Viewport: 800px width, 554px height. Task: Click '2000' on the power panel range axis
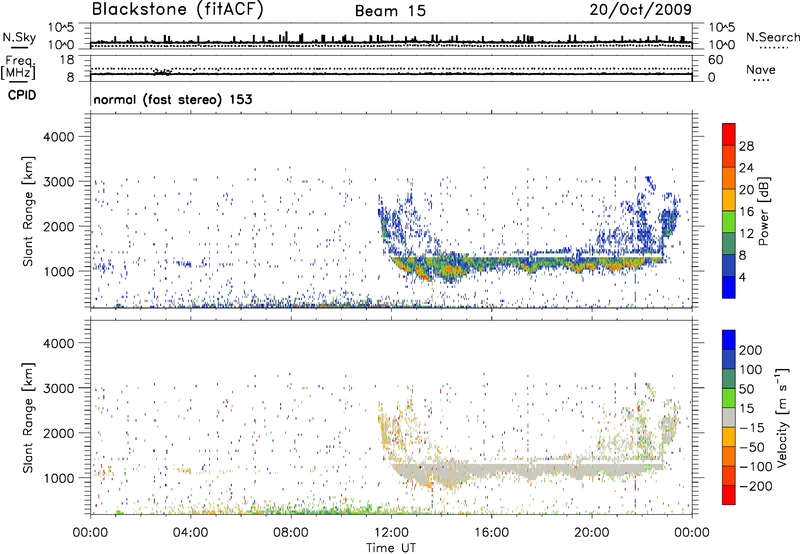coord(59,226)
